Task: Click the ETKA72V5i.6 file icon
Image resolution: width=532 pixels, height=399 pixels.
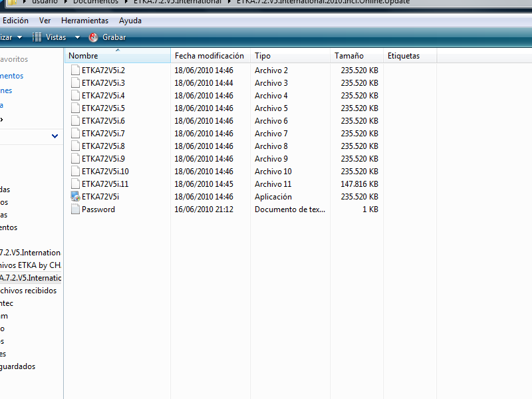Action: (75, 121)
